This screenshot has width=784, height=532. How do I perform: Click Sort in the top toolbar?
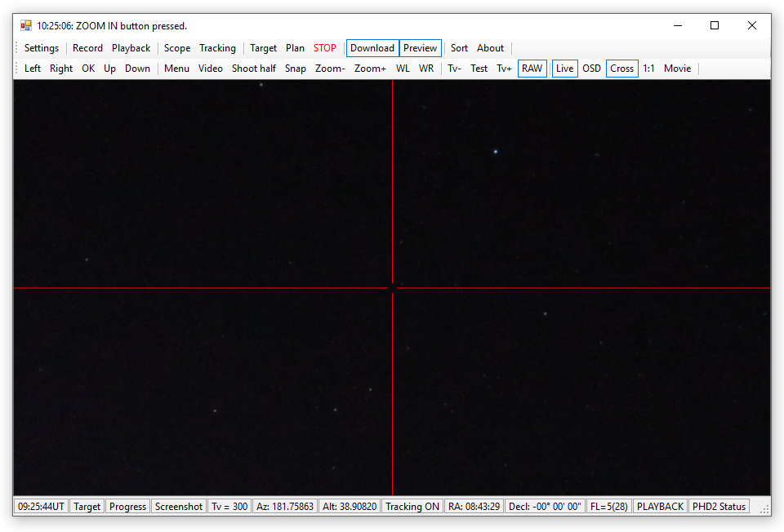point(459,48)
